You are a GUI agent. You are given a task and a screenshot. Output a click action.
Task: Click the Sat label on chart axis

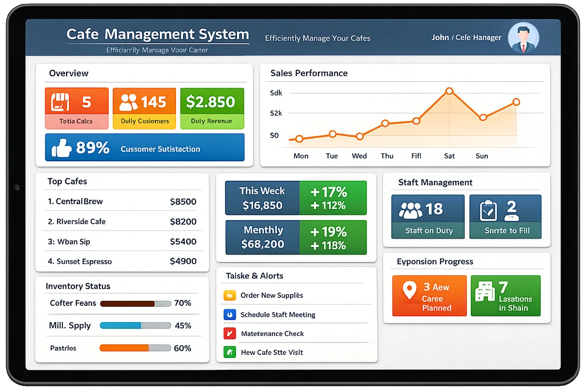click(449, 156)
